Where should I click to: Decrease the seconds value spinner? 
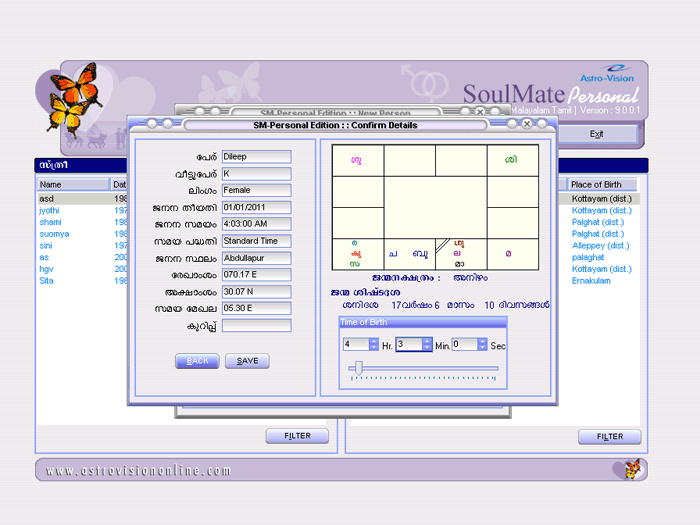pyautogui.click(x=482, y=347)
